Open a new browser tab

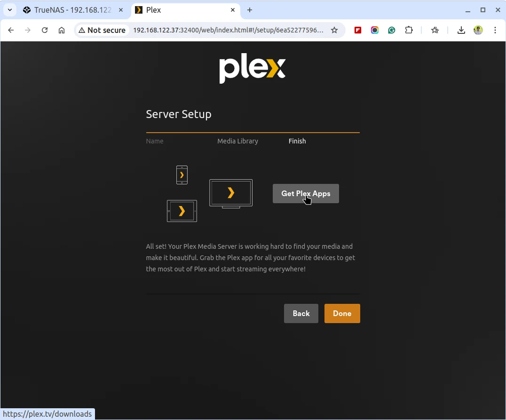(249, 10)
